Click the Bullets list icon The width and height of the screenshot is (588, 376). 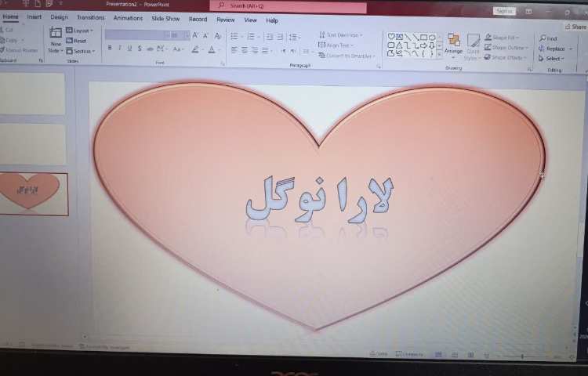point(236,36)
